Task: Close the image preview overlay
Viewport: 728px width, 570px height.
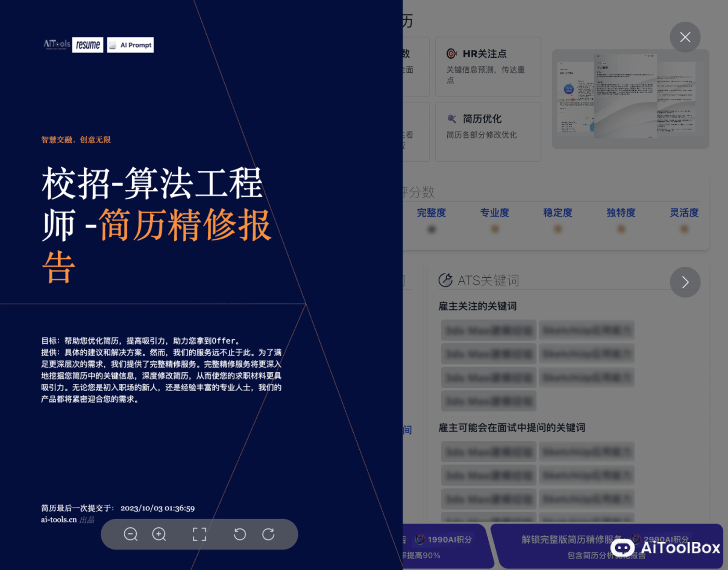Action: pyautogui.click(x=685, y=37)
